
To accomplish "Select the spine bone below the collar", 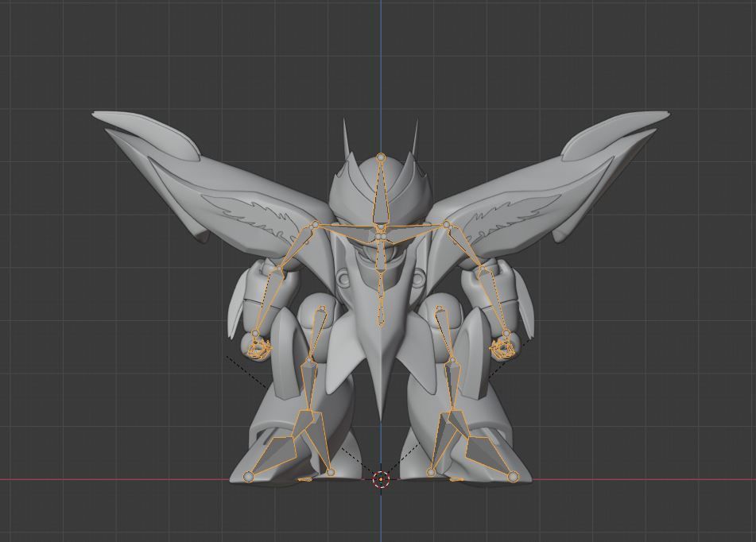I will pos(381,254).
